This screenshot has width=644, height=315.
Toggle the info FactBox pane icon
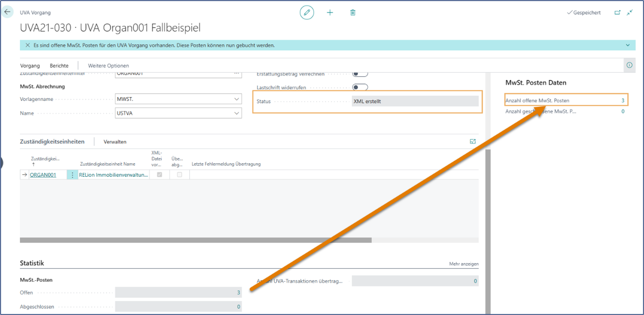click(x=629, y=65)
